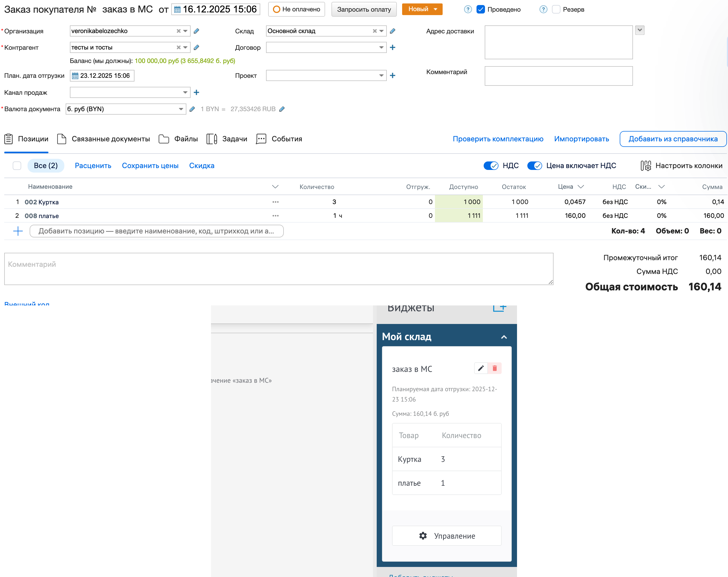Click red trash icon in widget
This screenshot has height=577, width=728.
494,368
